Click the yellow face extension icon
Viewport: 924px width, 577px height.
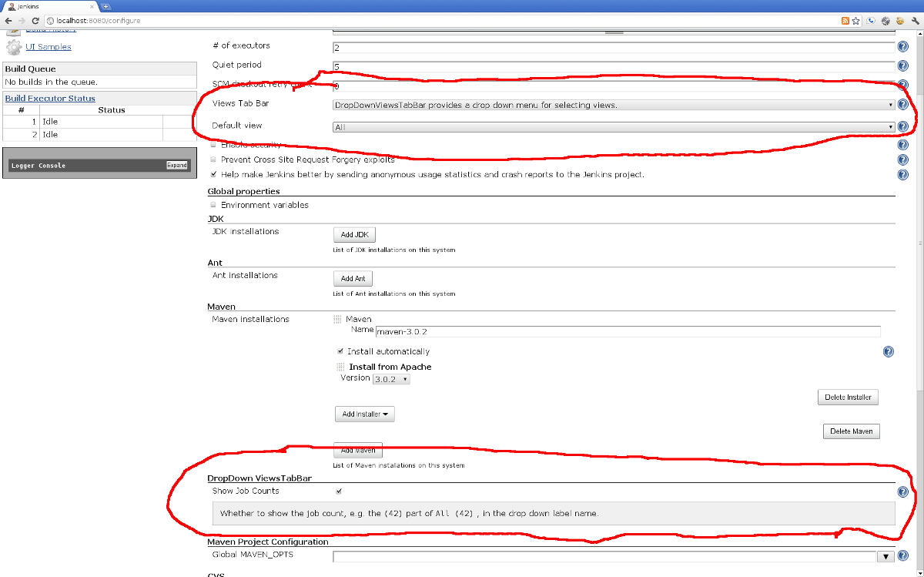pyautogui.click(x=899, y=21)
